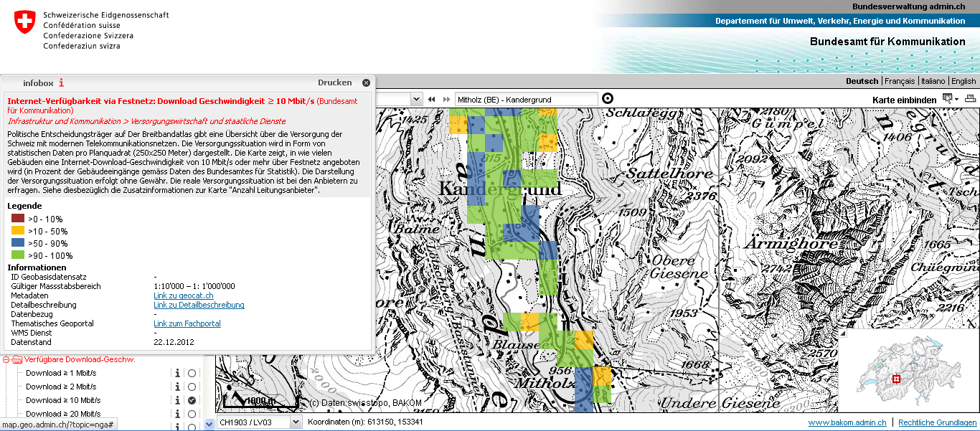The image size is (980, 431).
Task: Click the layer tree scroll-down arrow
Action: 209,425
